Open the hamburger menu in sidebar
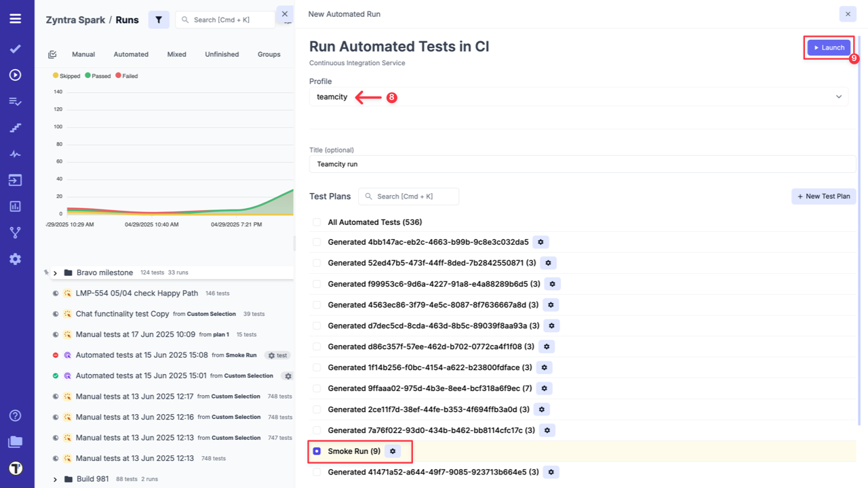The image size is (868, 488). point(15,18)
